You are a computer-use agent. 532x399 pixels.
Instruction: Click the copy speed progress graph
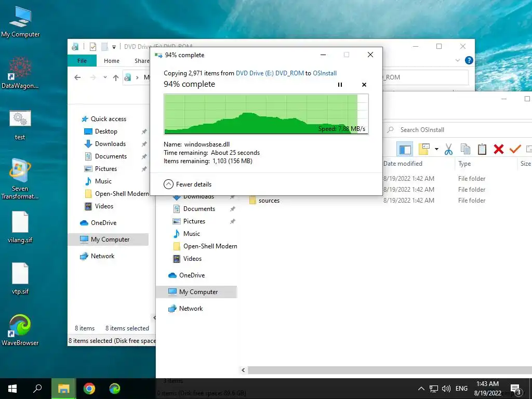[x=266, y=114]
